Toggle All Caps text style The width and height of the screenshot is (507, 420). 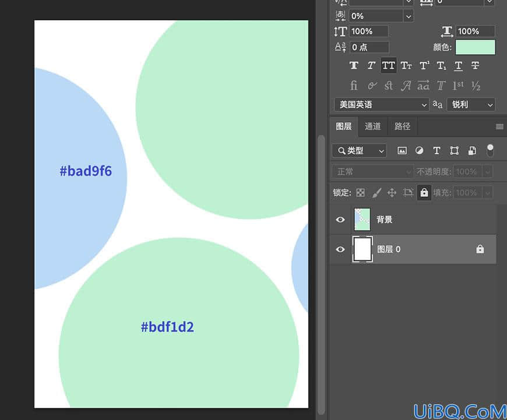pyautogui.click(x=388, y=66)
